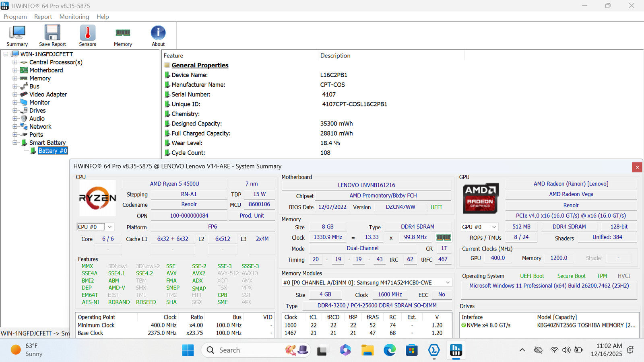Expand the Motherboard tree node

pyautogui.click(x=15, y=70)
